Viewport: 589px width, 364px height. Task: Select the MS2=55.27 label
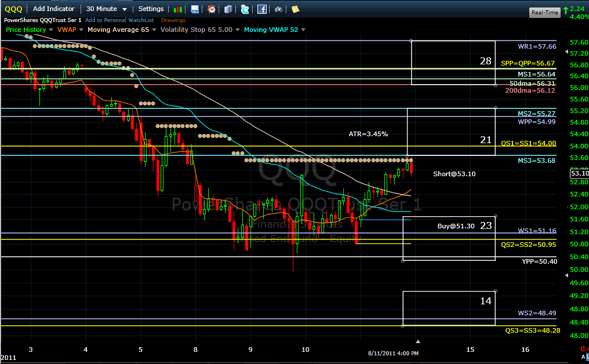(x=536, y=114)
